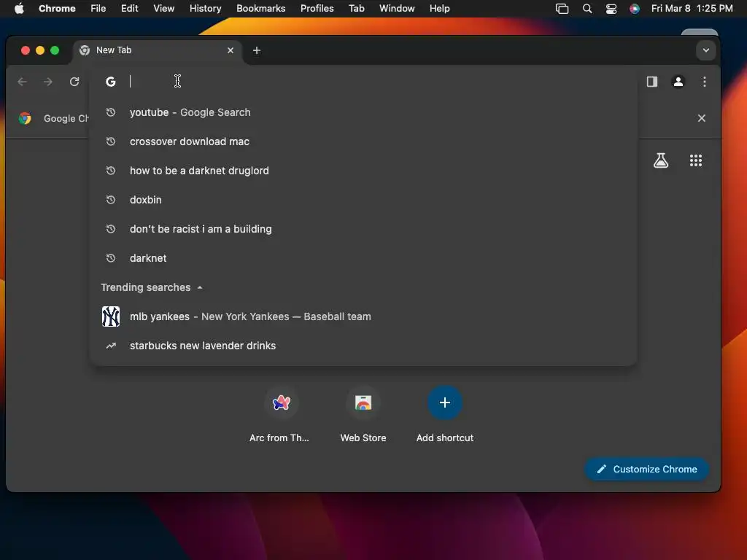
Task: Reload the page with refresh icon
Action: tap(74, 82)
